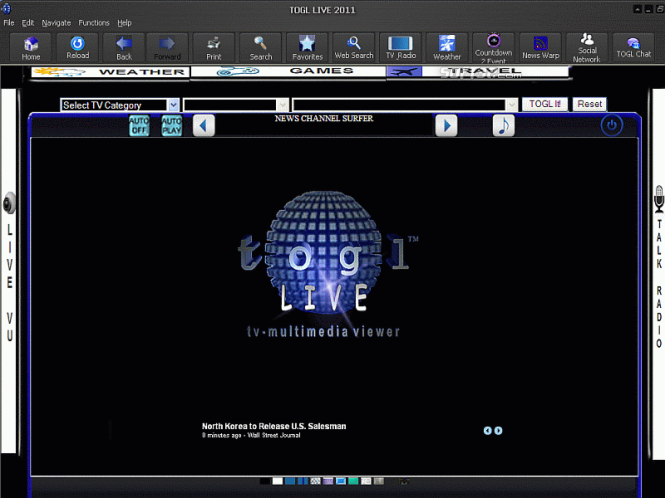This screenshot has height=498, width=665.
Task: Open the Help menu
Action: pyautogui.click(x=124, y=23)
